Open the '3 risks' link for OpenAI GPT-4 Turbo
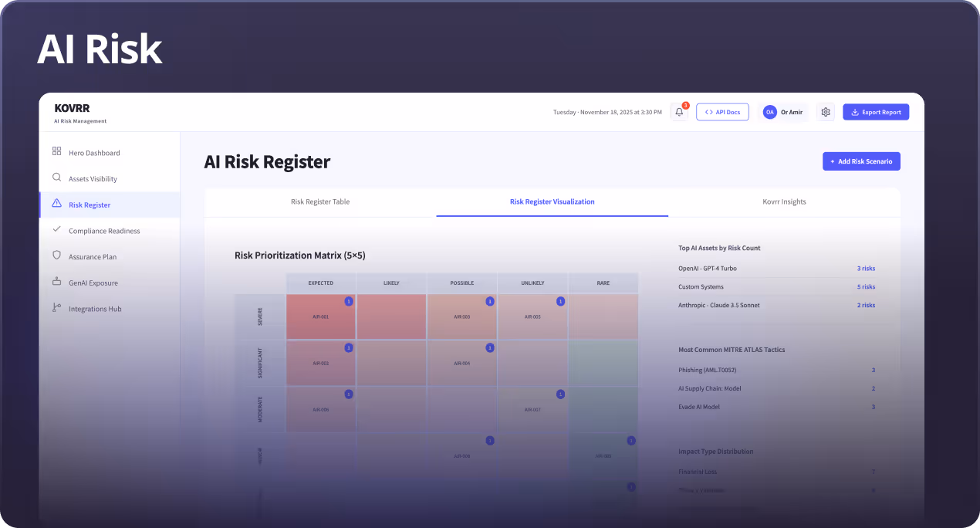Screen dimensions: 980x528 click(x=866, y=269)
